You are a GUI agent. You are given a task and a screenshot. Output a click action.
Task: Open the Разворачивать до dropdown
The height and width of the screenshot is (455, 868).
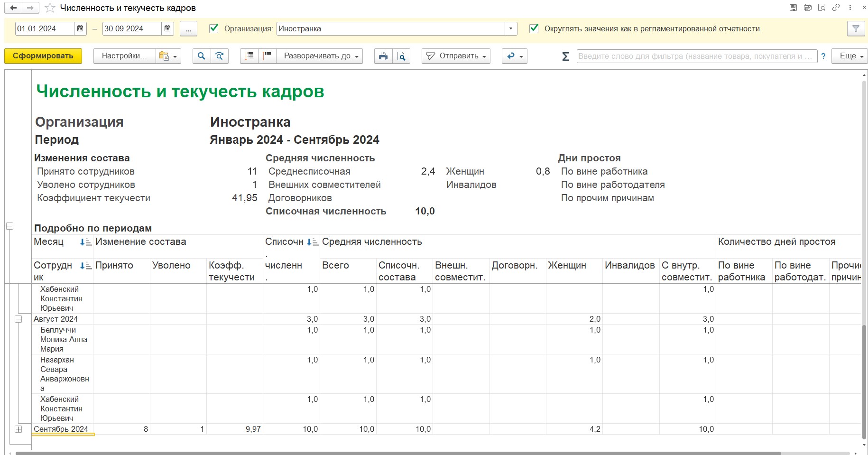[x=320, y=56]
